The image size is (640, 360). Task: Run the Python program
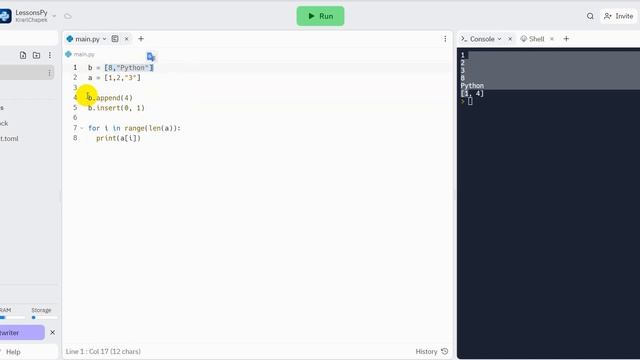[x=320, y=16]
